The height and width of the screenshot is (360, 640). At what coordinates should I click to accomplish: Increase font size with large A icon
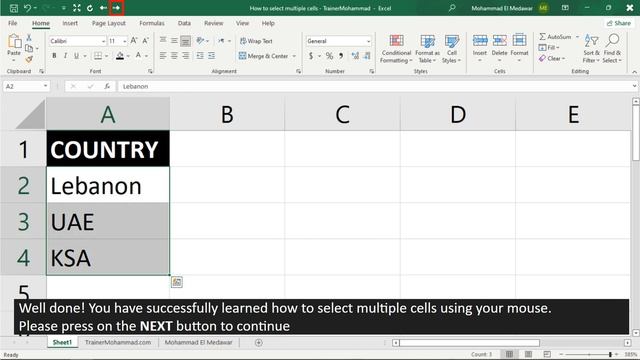(134, 40)
